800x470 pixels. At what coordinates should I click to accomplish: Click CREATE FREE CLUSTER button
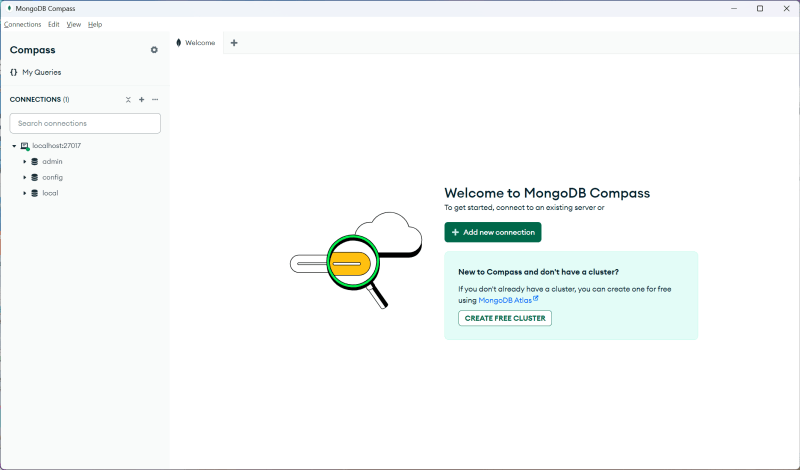point(505,318)
